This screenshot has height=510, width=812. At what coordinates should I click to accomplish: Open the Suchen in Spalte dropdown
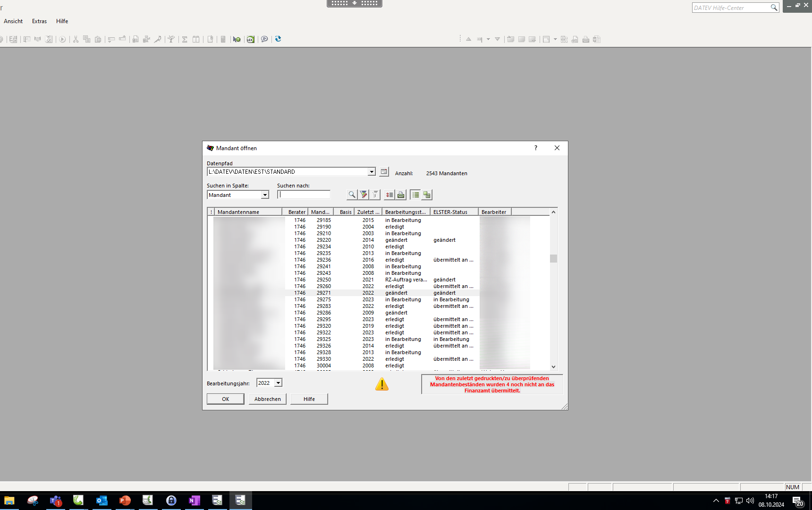click(265, 195)
